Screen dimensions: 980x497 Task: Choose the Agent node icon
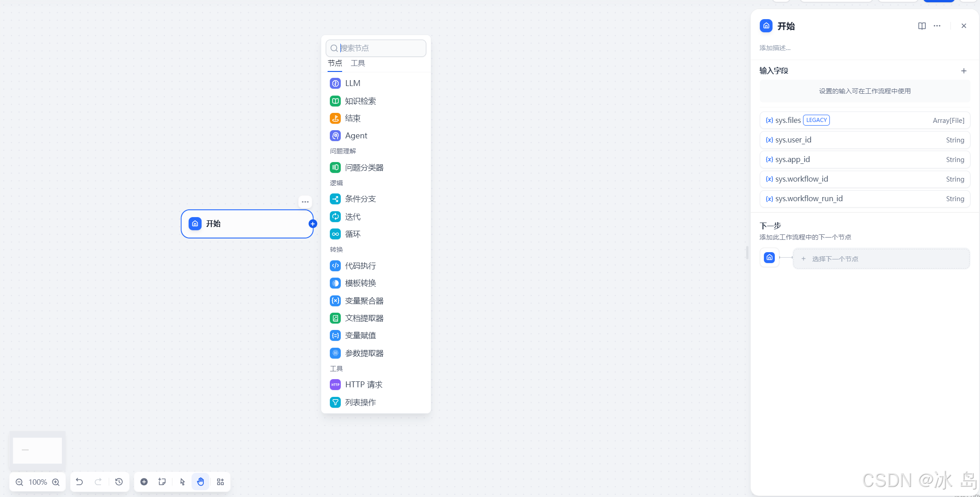335,136
